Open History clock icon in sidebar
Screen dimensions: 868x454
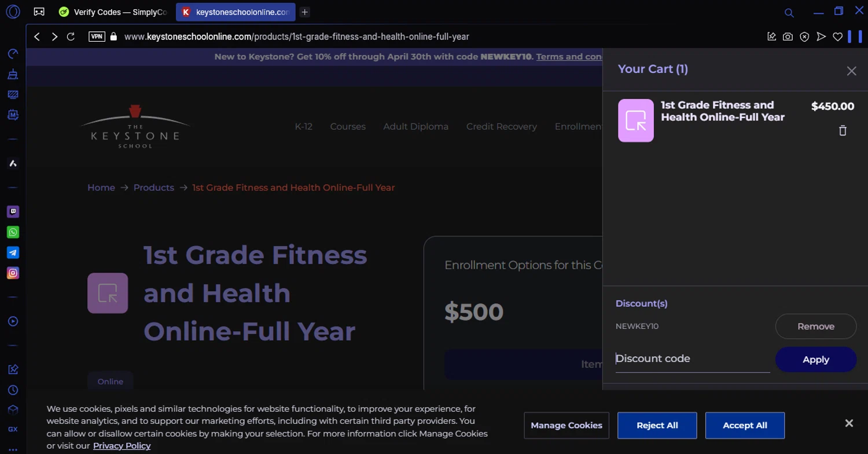[13, 390]
